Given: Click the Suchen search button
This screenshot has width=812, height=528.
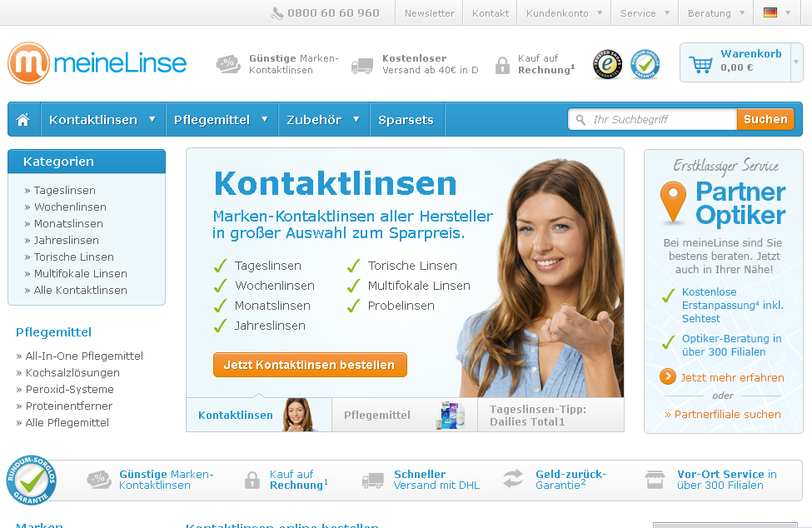Looking at the screenshot, I should [x=765, y=119].
